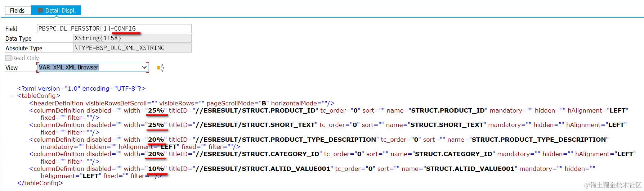This screenshot has width=644, height=191.
Task: Click the pageScrollMode "B" value
Action: coord(264,103)
